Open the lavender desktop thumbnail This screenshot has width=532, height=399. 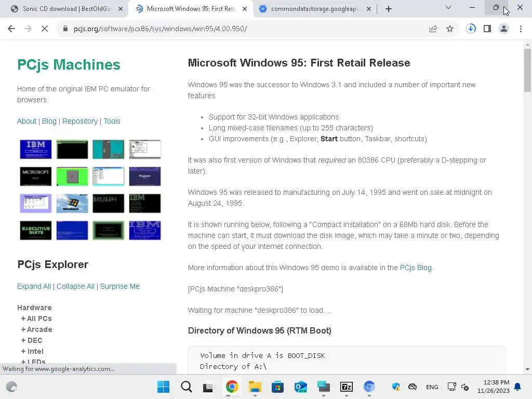(x=36, y=204)
